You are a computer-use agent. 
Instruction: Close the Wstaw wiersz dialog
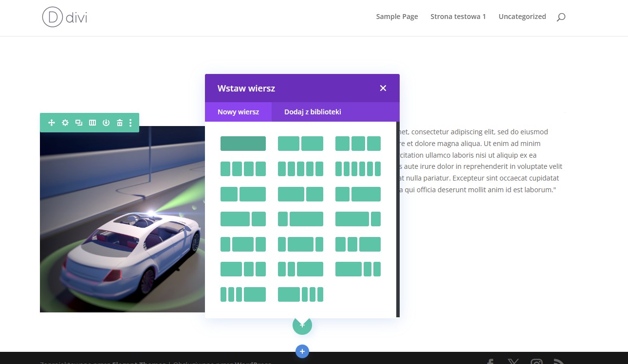point(383,88)
